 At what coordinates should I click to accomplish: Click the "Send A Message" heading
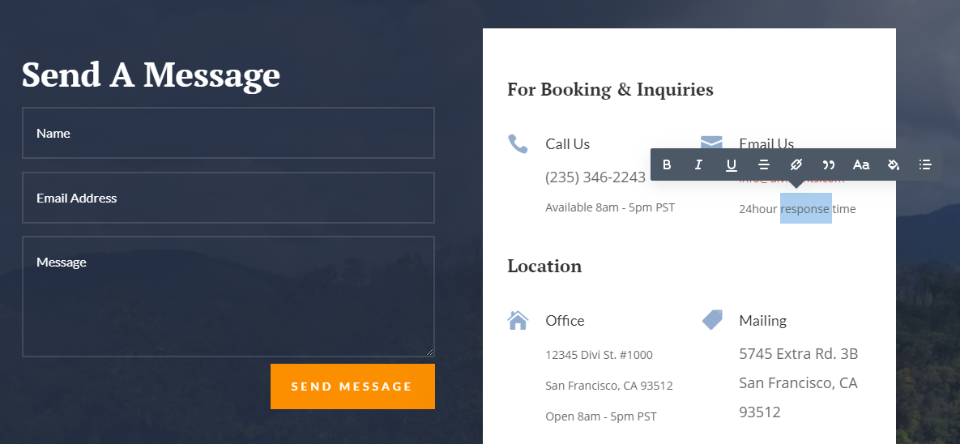coord(151,75)
